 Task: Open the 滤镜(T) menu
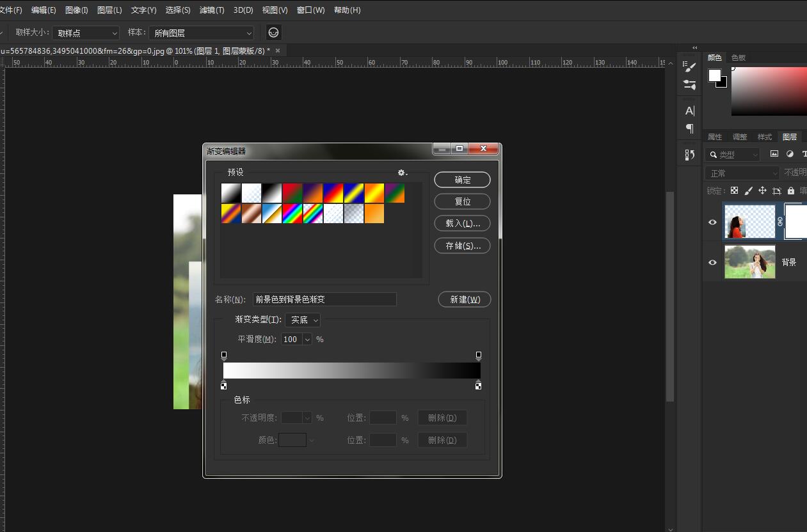tap(212, 10)
